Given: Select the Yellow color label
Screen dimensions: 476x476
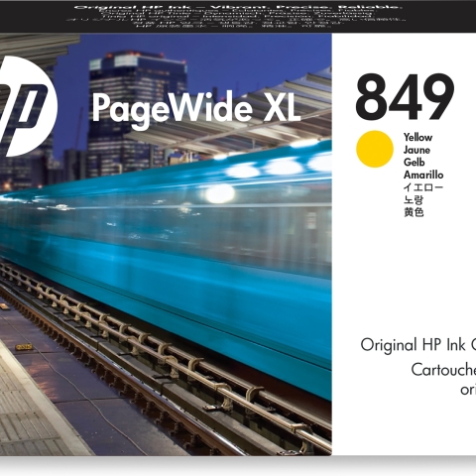Looking at the screenshot, I should [x=417, y=137].
